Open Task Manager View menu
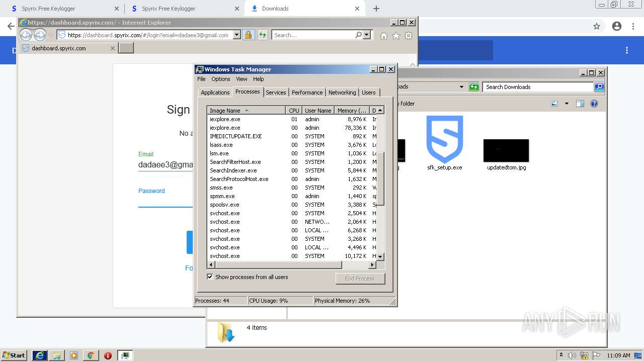Viewport: 644px width, 362px height. [x=242, y=79]
